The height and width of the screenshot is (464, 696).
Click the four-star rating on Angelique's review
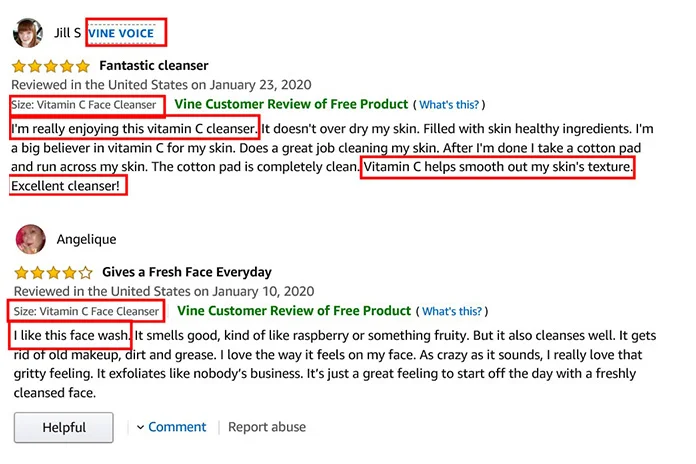click(x=50, y=272)
